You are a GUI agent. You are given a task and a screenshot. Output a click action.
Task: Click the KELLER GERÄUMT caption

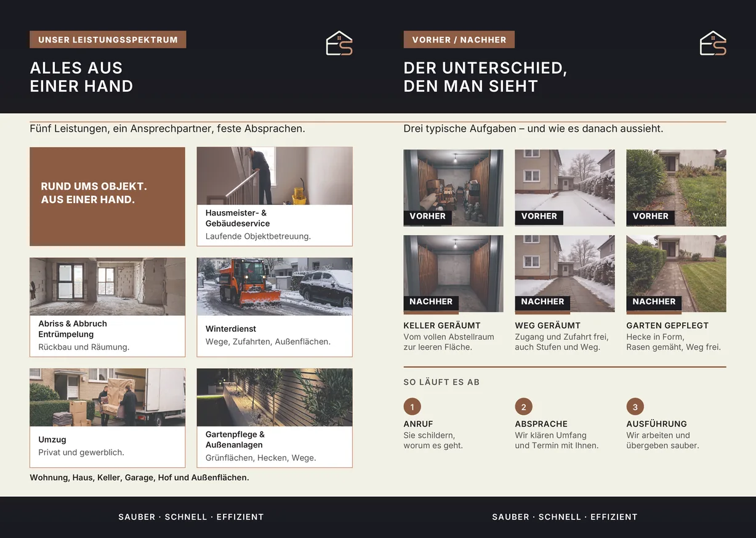(x=442, y=326)
